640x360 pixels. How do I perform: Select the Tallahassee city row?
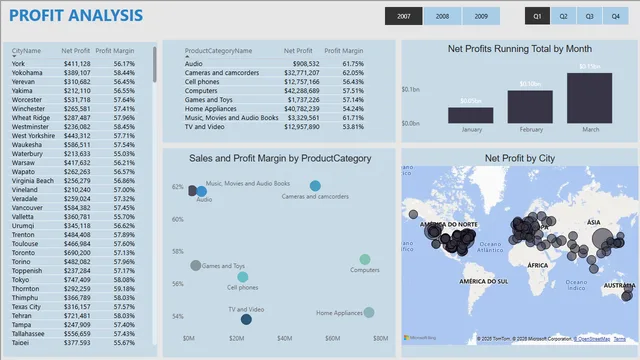coord(73,333)
